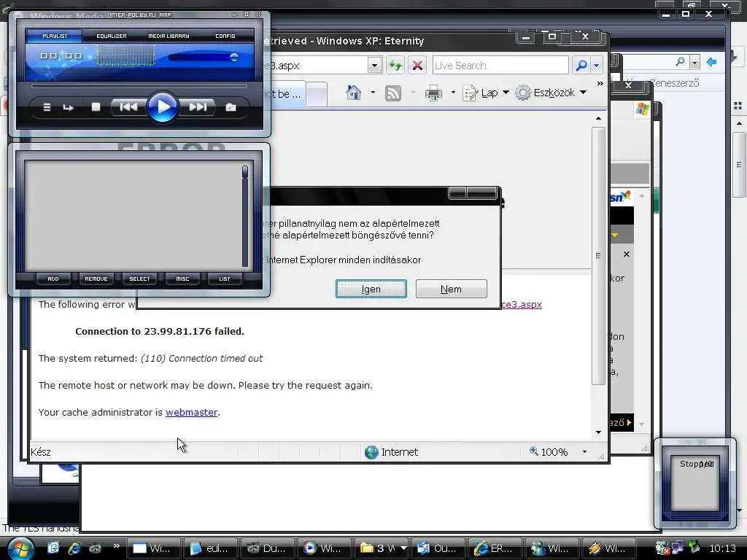
Task: Adjust the player volume slider knob
Action: pos(234,57)
